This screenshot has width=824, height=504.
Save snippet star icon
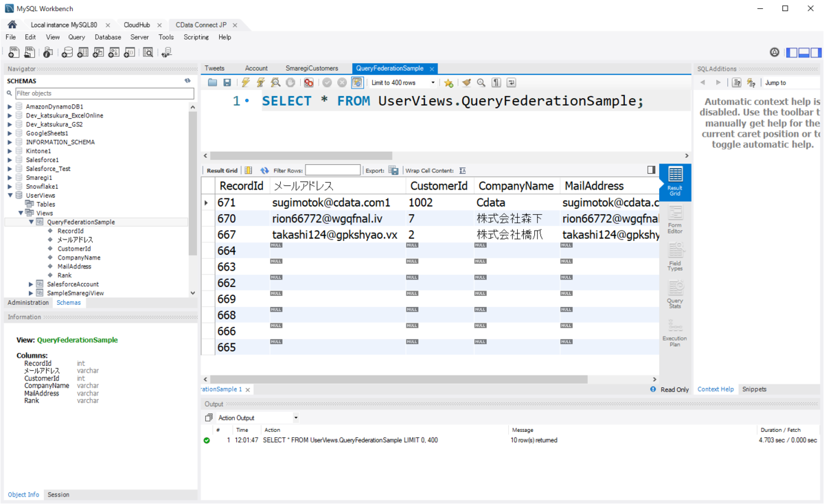pyautogui.click(x=448, y=82)
